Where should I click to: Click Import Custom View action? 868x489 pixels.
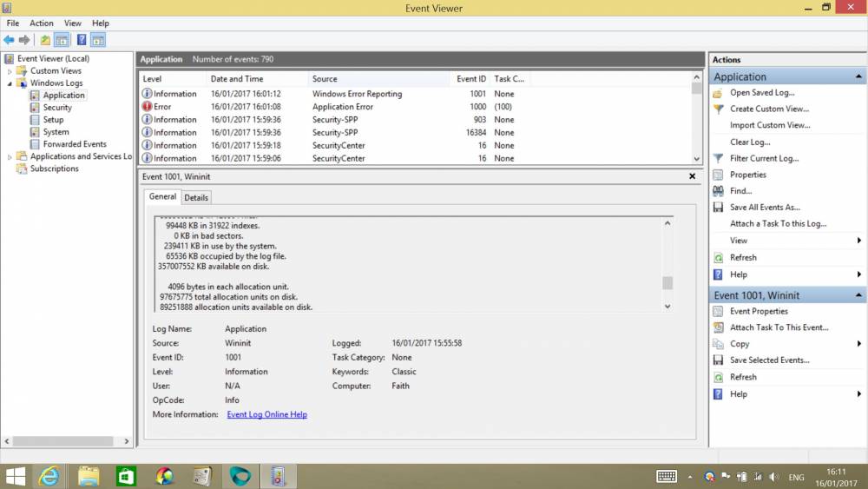770,125
